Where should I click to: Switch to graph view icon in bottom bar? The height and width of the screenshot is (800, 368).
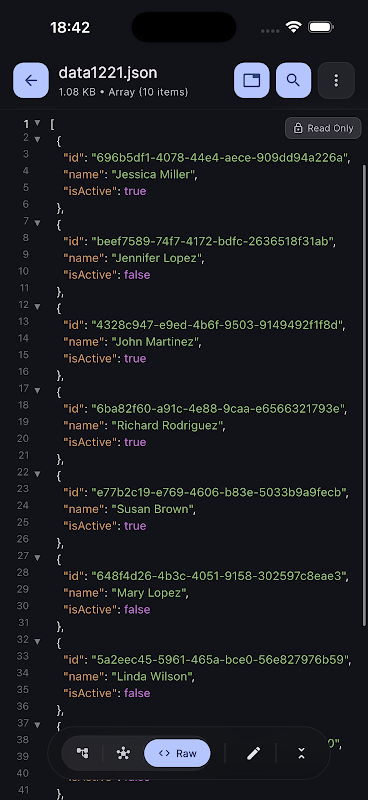point(123,753)
